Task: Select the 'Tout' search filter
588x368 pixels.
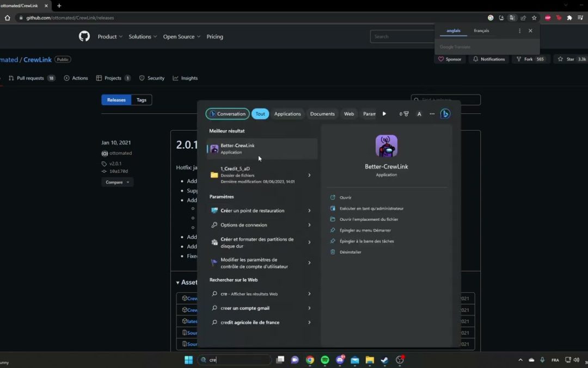Action: pos(260,114)
